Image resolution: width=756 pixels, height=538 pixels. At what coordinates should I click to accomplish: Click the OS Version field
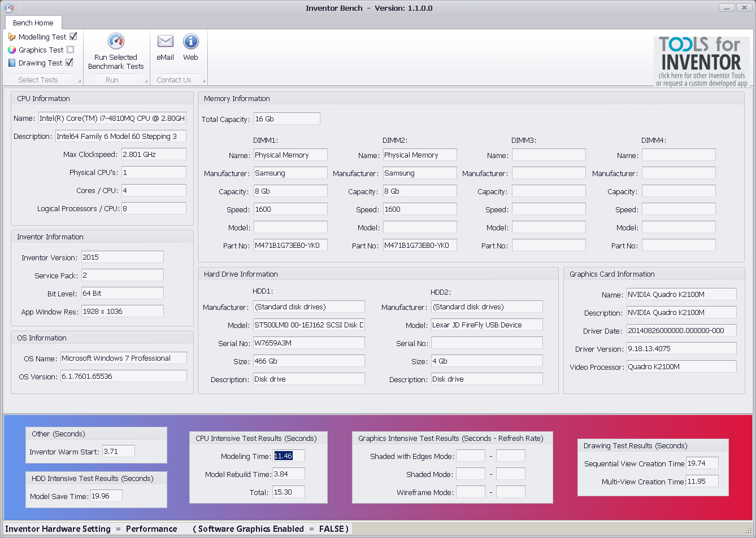(x=124, y=377)
